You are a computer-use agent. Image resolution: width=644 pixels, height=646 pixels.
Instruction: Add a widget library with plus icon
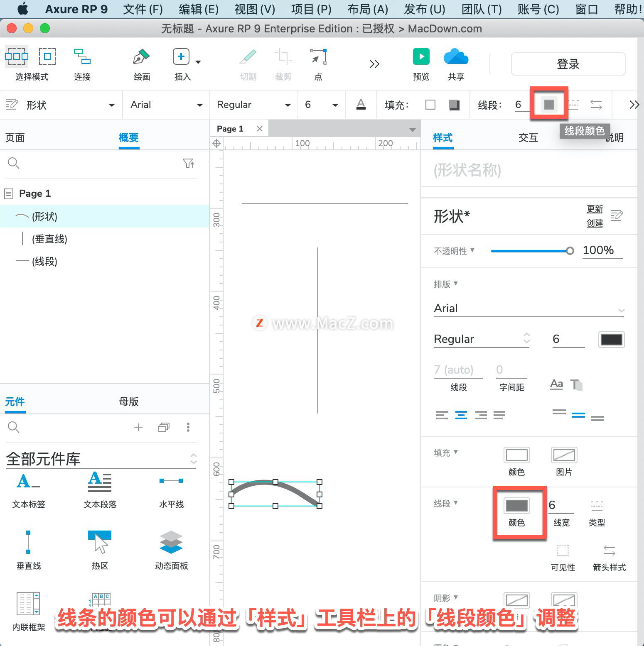click(138, 427)
